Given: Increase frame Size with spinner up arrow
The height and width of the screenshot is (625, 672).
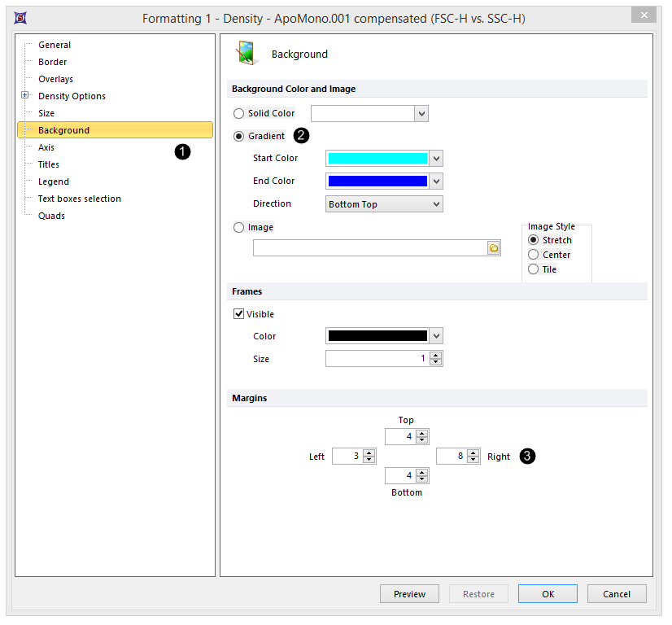Looking at the screenshot, I should point(436,355).
